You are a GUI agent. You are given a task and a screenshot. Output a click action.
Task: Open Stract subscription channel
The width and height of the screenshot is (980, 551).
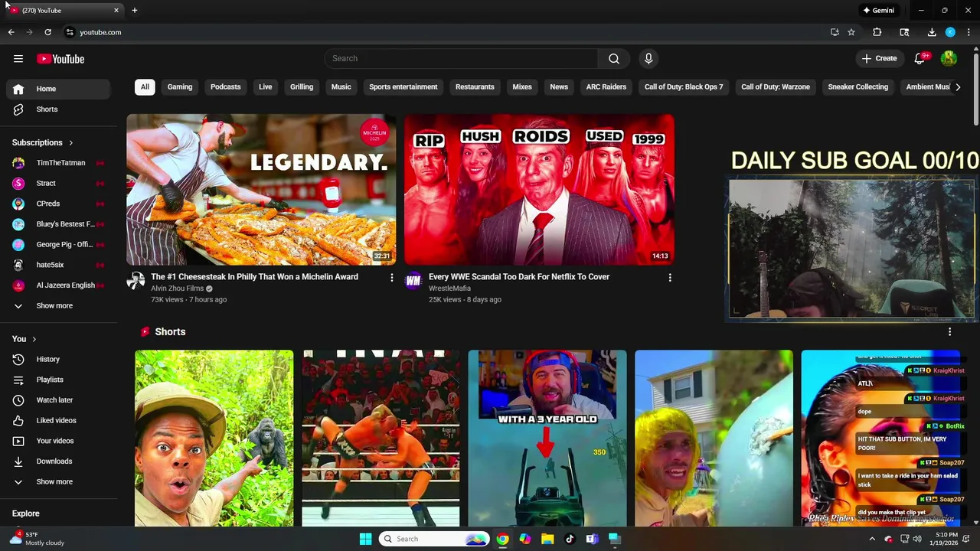point(58,184)
